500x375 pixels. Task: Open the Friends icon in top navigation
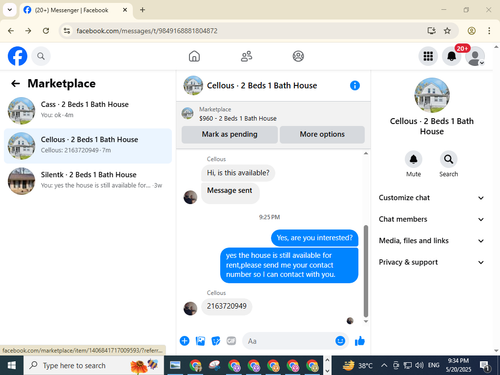tap(246, 56)
